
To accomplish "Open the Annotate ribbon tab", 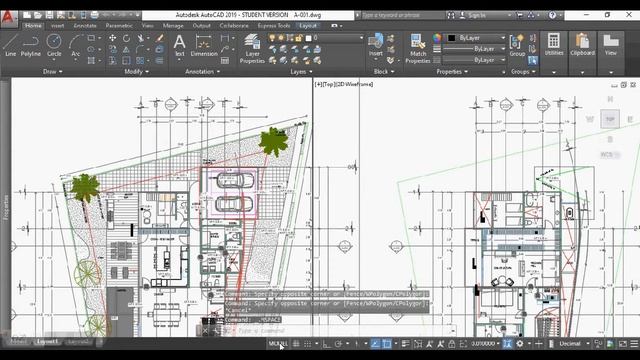I will (85, 25).
